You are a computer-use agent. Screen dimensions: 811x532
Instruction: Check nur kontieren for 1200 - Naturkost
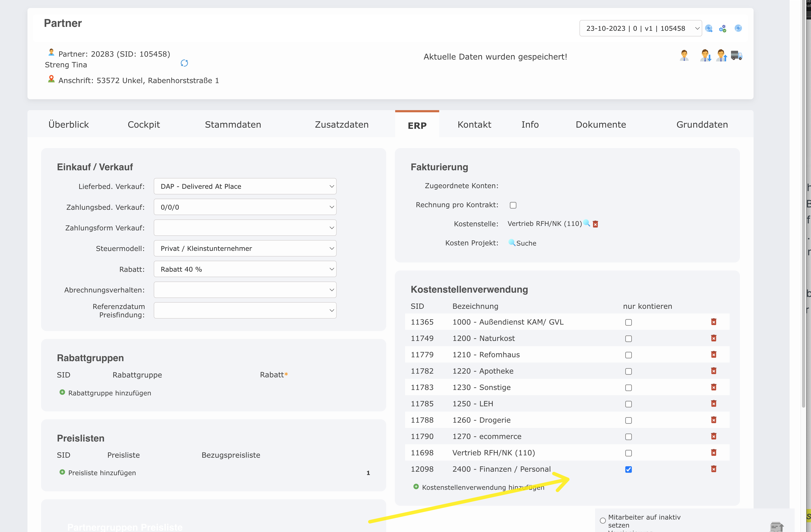tap(628, 339)
